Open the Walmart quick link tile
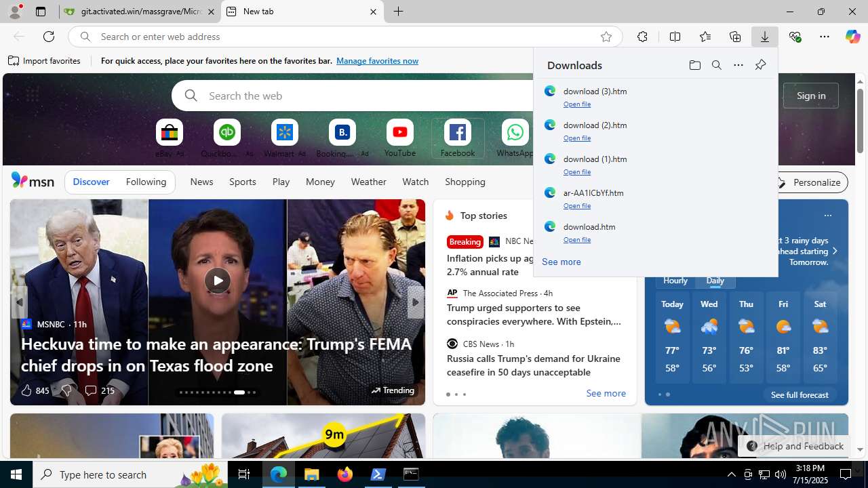The image size is (868, 488). [x=285, y=138]
